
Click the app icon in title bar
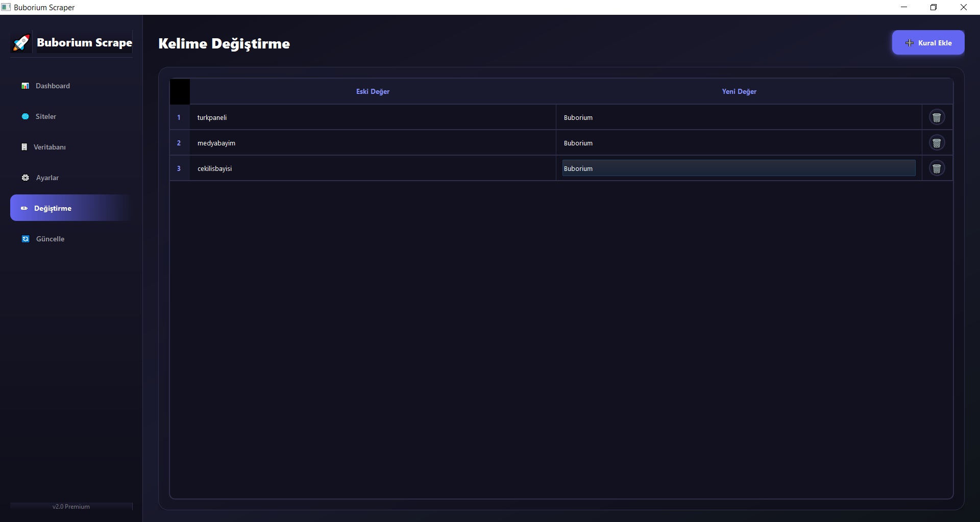[6, 7]
